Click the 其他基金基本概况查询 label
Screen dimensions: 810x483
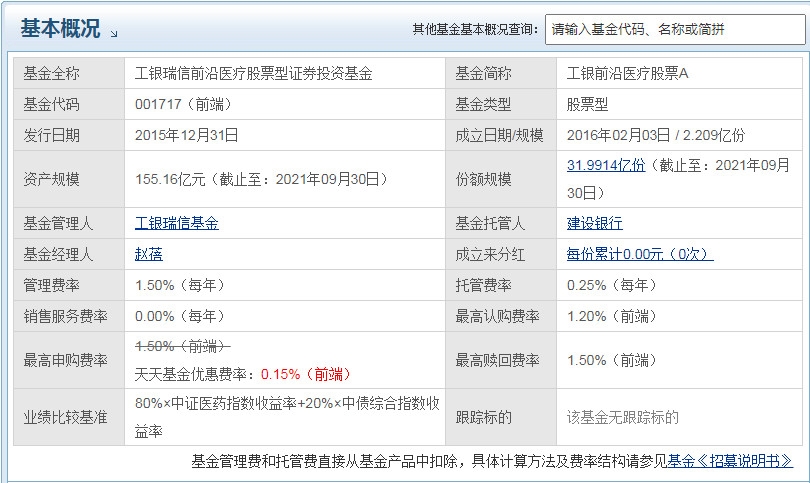(475, 30)
